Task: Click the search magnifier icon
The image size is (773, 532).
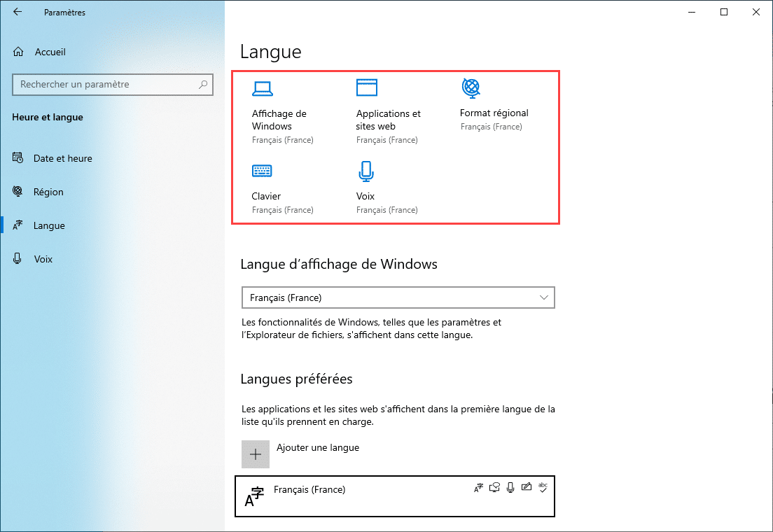Action: click(203, 84)
